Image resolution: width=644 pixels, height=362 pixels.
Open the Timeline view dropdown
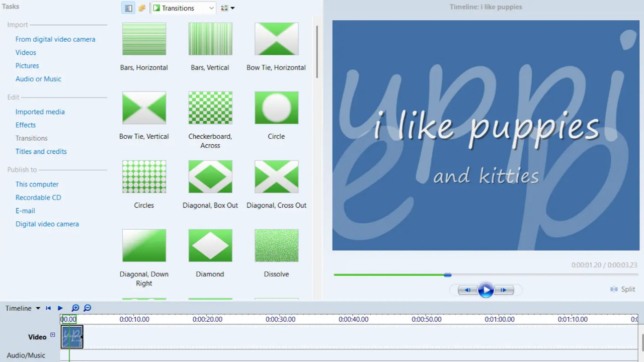pos(23,308)
